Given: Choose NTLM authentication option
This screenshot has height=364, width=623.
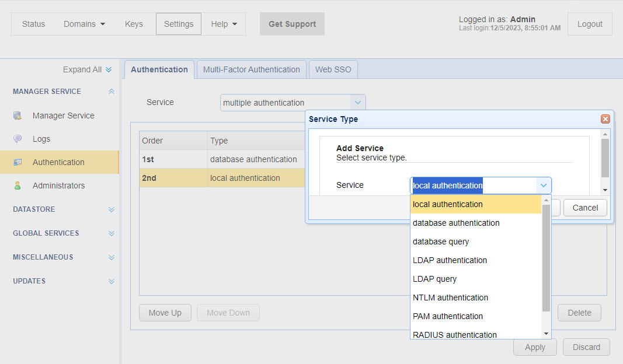Looking at the screenshot, I should point(450,297).
